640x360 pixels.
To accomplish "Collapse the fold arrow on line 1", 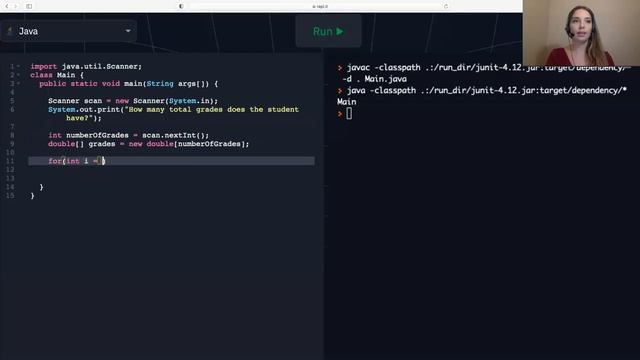I will pyautogui.click(x=18, y=66).
